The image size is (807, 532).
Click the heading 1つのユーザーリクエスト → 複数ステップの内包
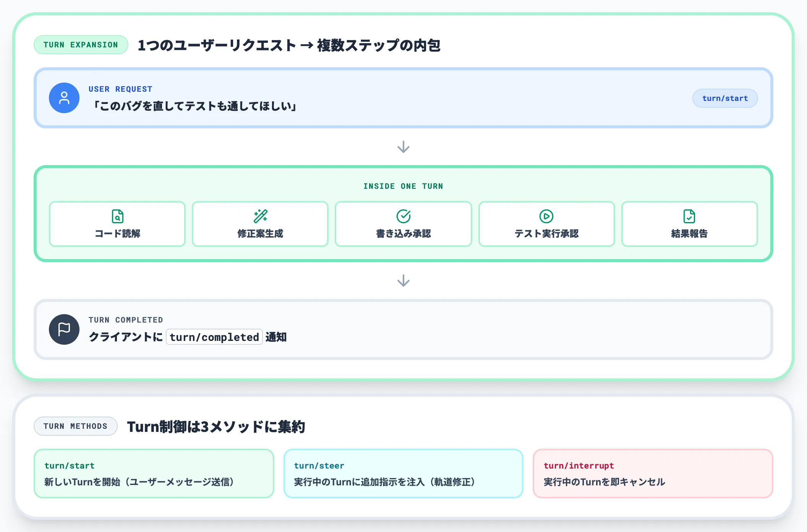289,45
